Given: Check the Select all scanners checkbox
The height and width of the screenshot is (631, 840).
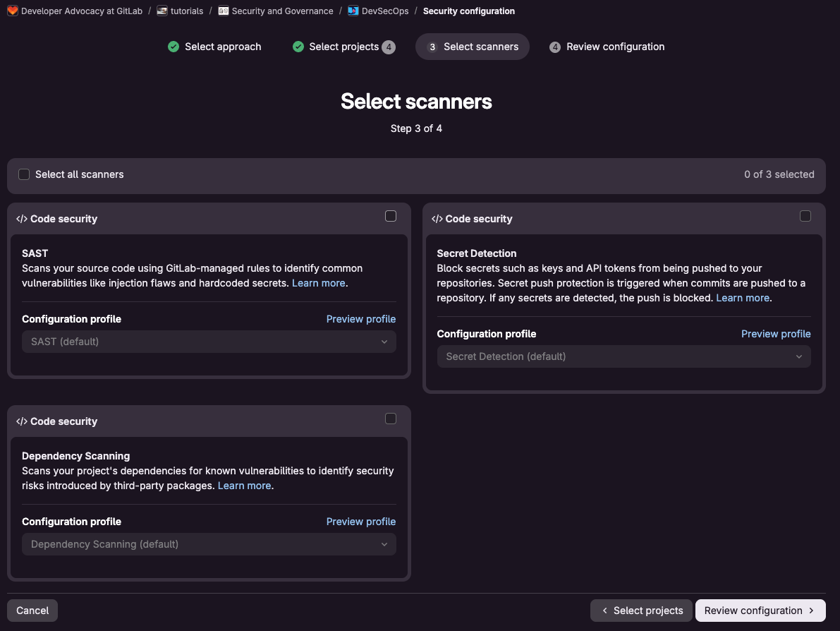Looking at the screenshot, I should (x=23, y=174).
